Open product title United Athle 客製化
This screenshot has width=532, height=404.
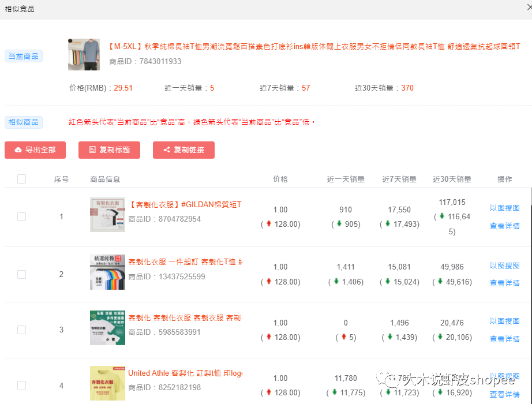pos(185,373)
